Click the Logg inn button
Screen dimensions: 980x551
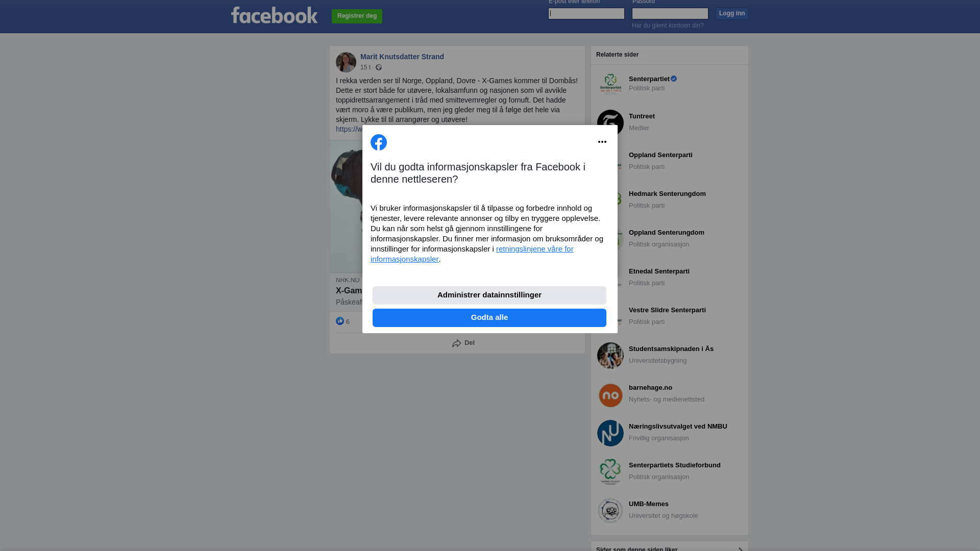[x=732, y=13]
